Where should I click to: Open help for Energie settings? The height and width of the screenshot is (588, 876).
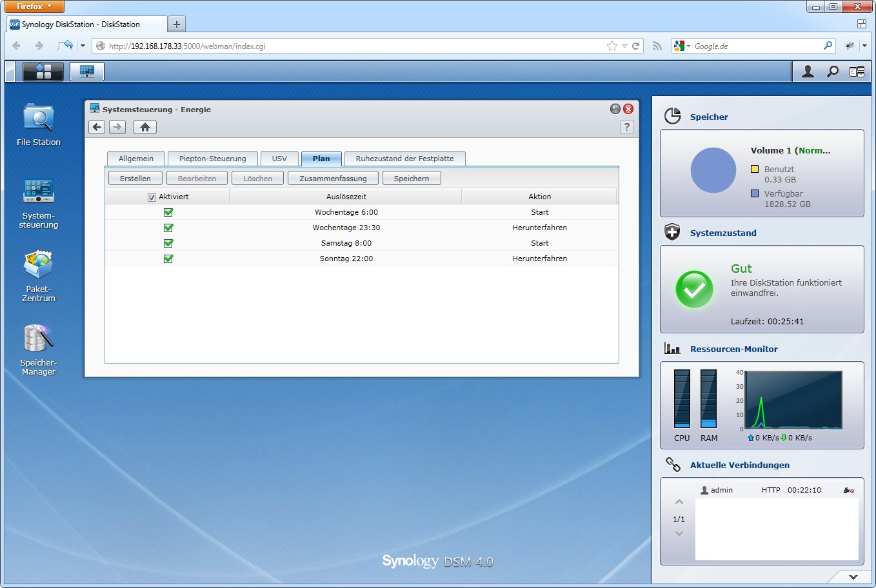[x=626, y=127]
